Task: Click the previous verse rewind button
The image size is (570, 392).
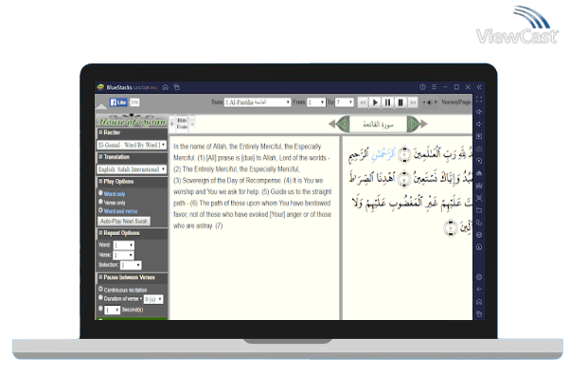Action: [363, 102]
